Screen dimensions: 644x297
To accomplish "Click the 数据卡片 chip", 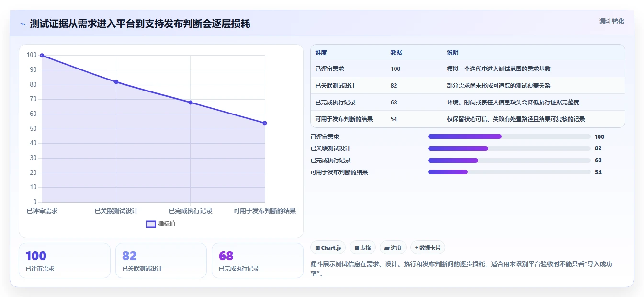I will (428, 248).
